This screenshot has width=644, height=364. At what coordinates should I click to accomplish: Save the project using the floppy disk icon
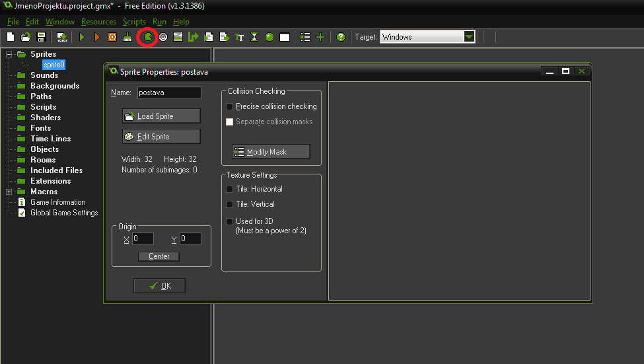(41, 37)
